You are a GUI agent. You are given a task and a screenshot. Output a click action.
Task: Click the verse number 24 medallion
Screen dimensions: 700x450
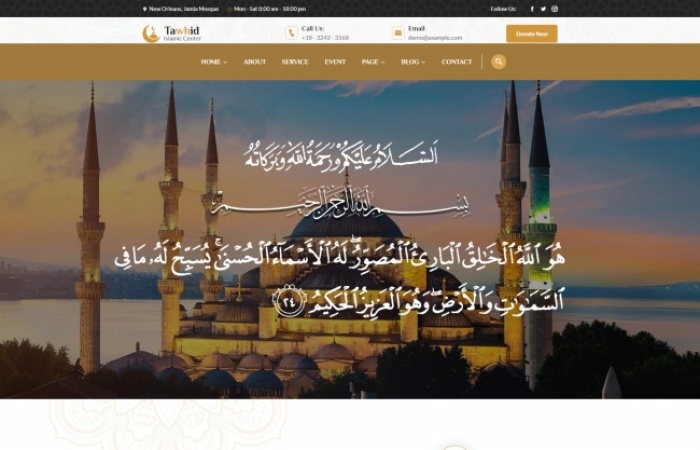pos(289,302)
